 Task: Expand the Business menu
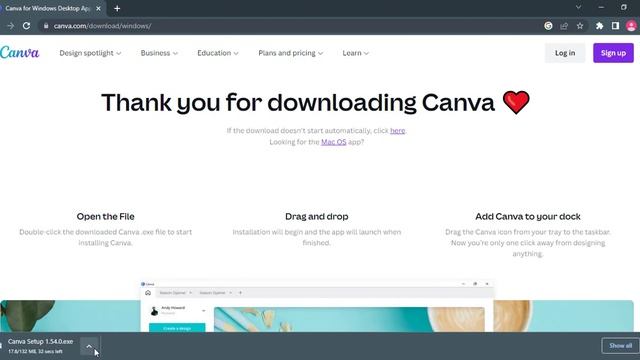[159, 53]
